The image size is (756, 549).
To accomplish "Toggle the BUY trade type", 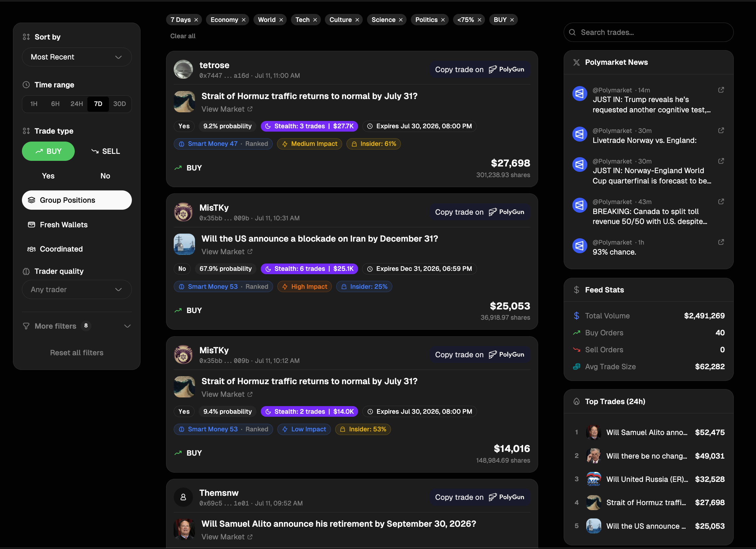I will pos(48,152).
